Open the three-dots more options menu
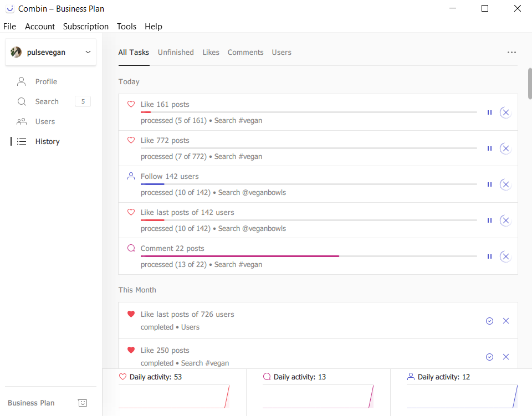532x416 pixels. pyautogui.click(x=511, y=52)
